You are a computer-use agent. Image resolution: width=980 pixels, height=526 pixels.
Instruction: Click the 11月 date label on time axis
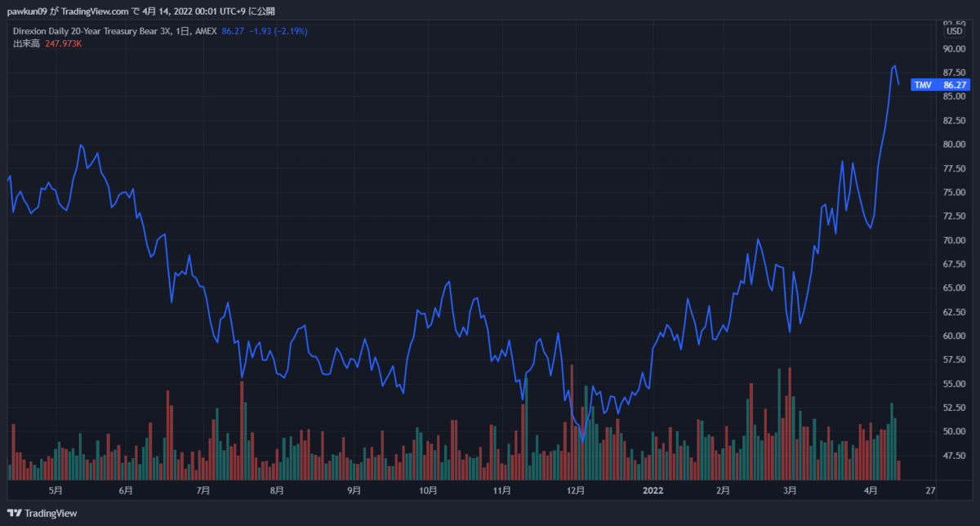click(x=502, y=491)
